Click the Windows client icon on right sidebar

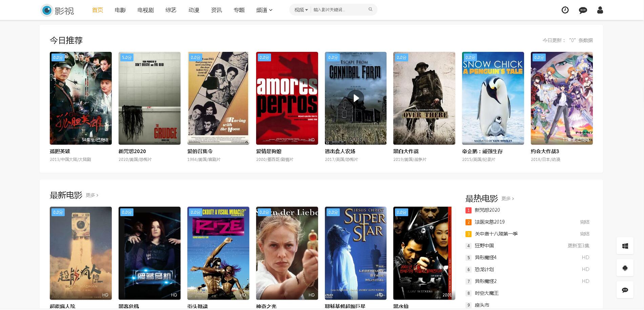(x=625, y=246)
